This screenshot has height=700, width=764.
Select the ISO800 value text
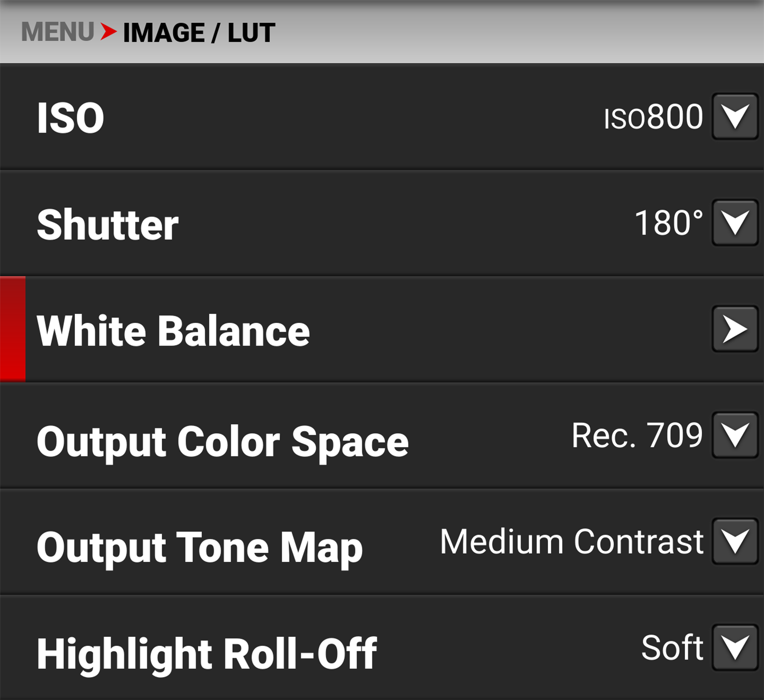click(x=654, y=118)
